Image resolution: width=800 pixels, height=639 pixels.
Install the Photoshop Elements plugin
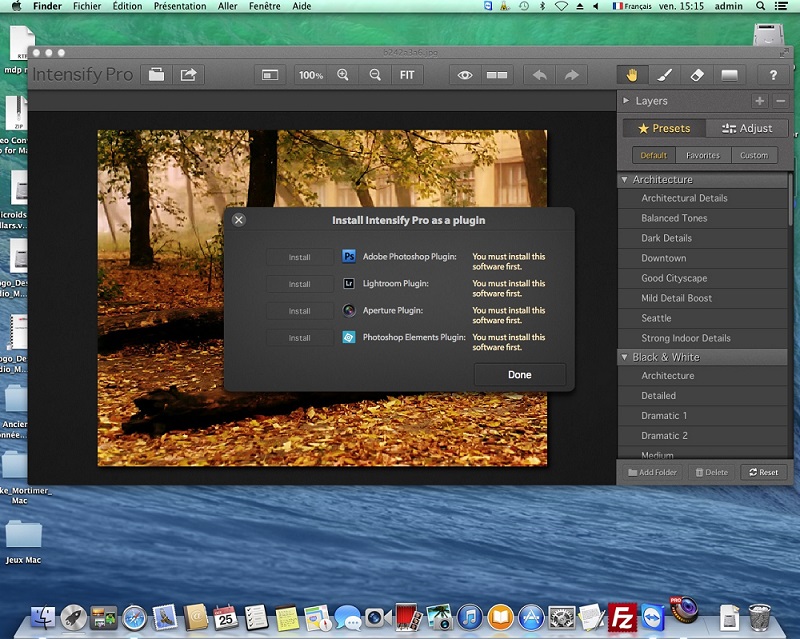click(299, 338)
